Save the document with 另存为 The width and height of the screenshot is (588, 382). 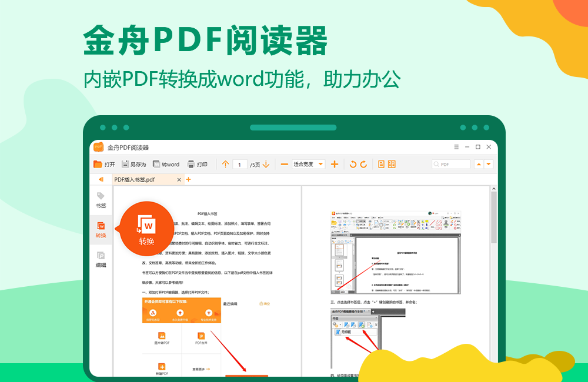(131, 163)
